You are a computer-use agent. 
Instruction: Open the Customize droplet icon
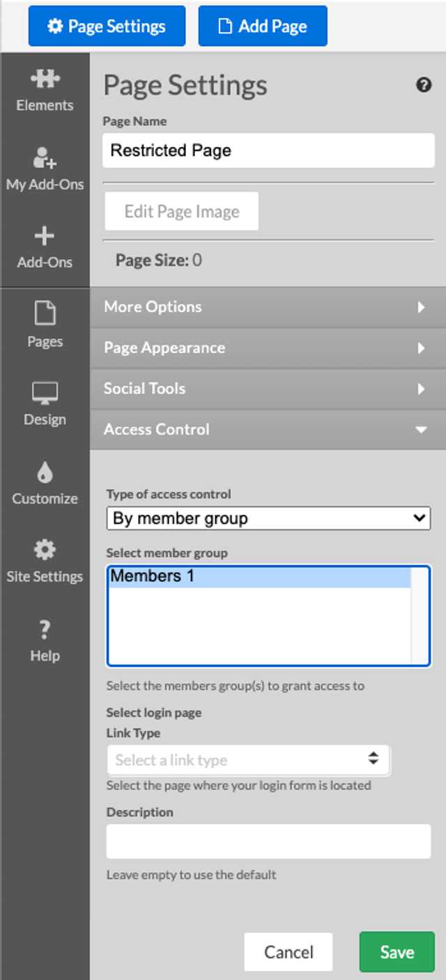tap(45, 473)
